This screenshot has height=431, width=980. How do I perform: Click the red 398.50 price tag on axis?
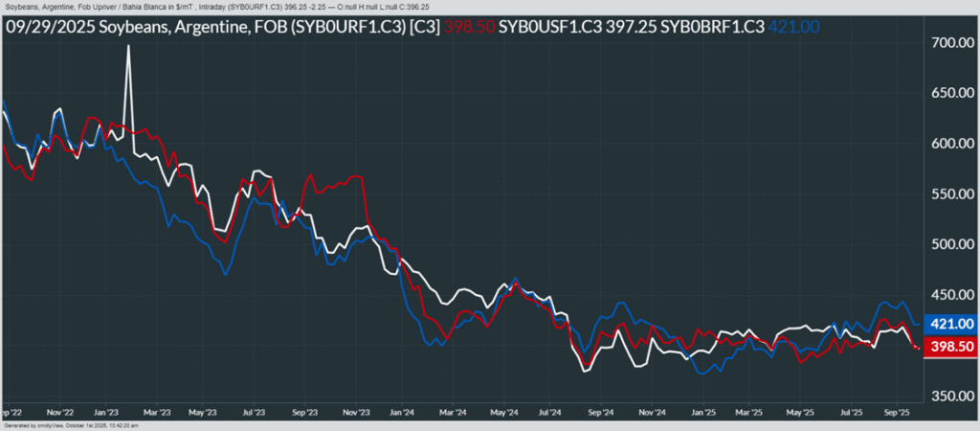949,347
